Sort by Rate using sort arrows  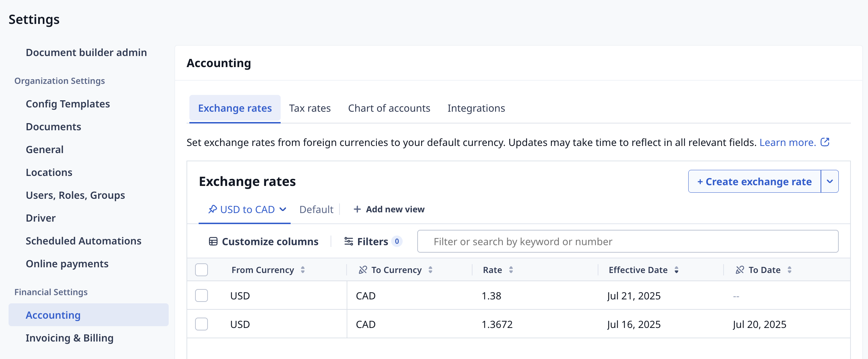pos(511,270)
